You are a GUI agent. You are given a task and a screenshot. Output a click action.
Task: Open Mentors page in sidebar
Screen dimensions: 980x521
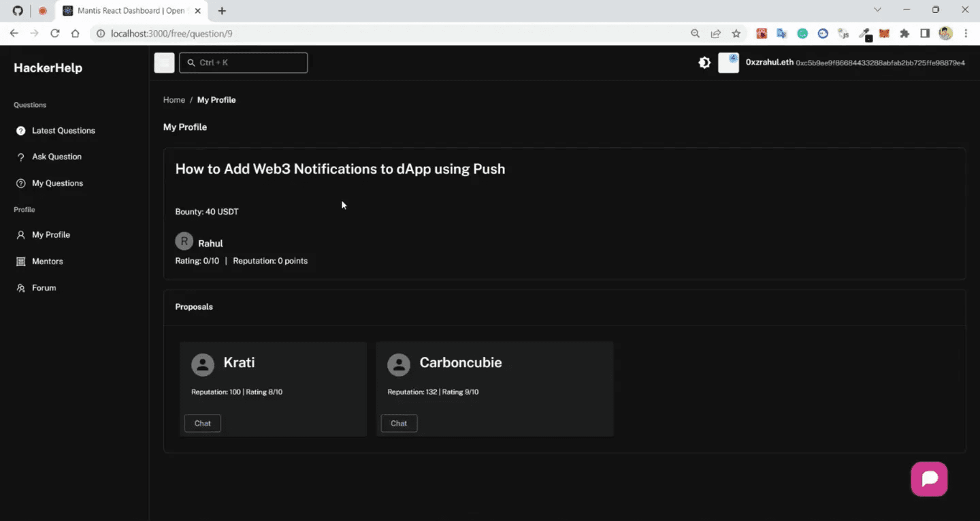pos(48,262)
